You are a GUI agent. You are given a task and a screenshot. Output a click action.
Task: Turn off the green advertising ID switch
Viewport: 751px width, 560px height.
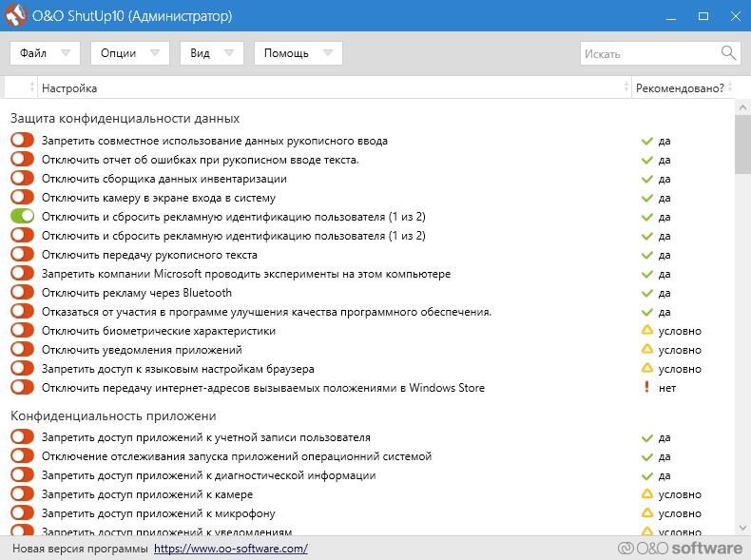point(22,216)
